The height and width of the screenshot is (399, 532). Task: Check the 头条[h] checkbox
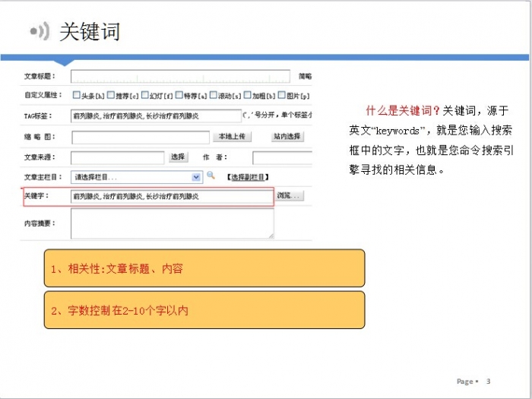[x=76, y=96]
